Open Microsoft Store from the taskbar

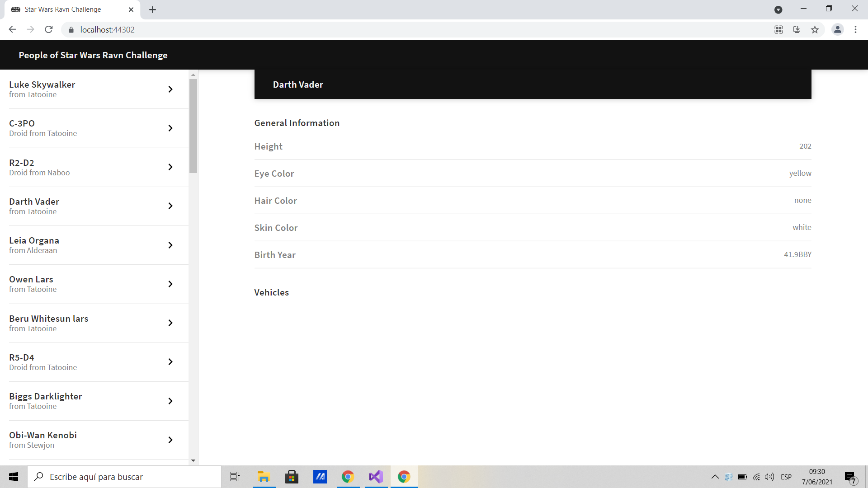click(292, 477)
